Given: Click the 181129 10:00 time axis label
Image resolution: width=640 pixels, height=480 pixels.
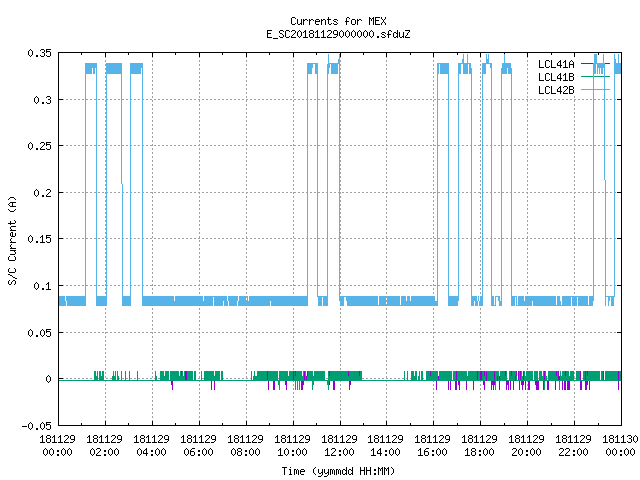Looking at the screenshot, I should (292, 446).
